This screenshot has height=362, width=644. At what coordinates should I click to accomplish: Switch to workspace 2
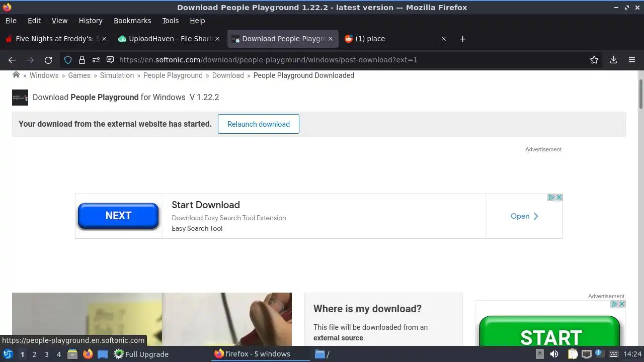[34, 354]
